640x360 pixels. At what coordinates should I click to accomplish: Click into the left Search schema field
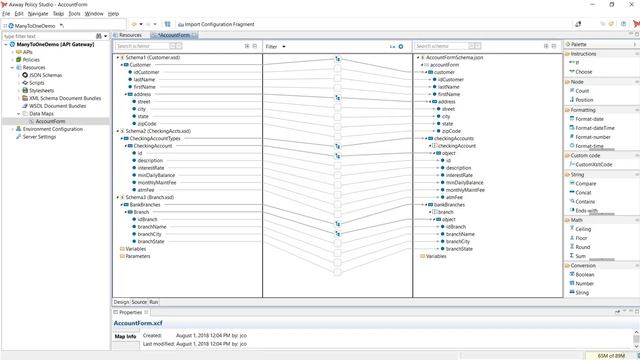(x=143, y=46)
